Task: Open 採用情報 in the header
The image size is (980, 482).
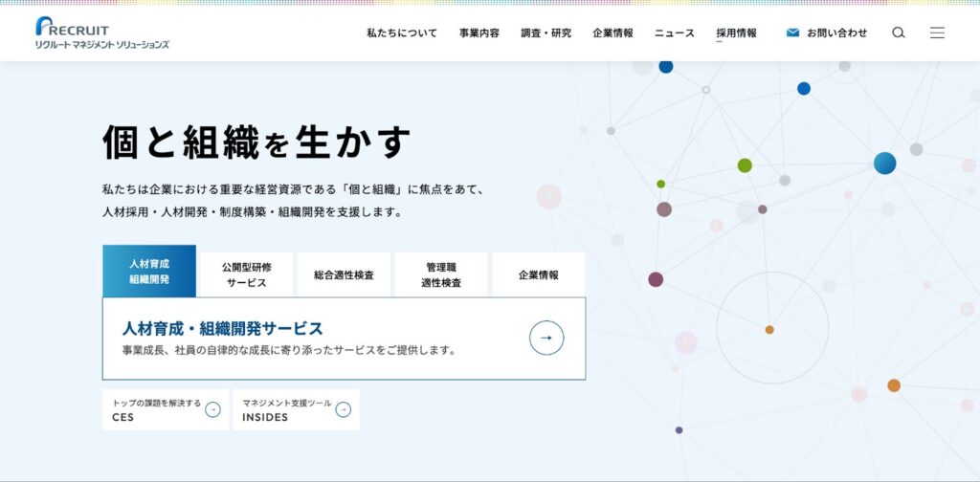Action: (736, 33)
